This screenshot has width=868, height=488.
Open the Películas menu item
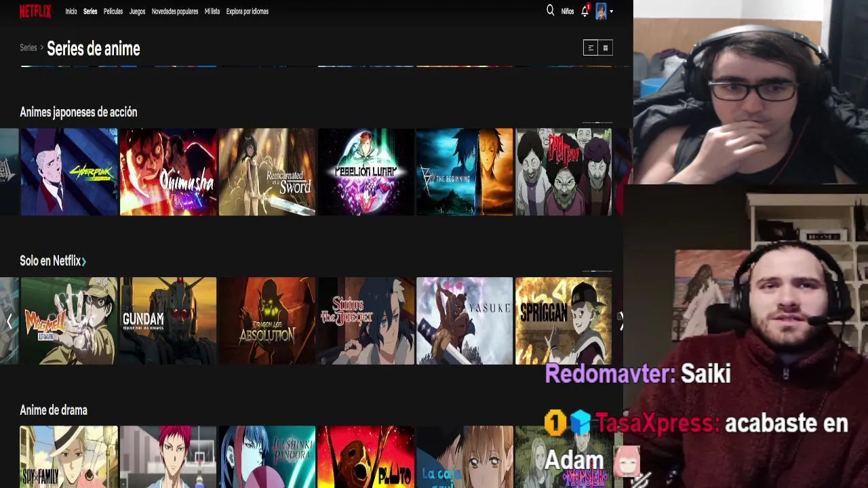coord(113,12)
